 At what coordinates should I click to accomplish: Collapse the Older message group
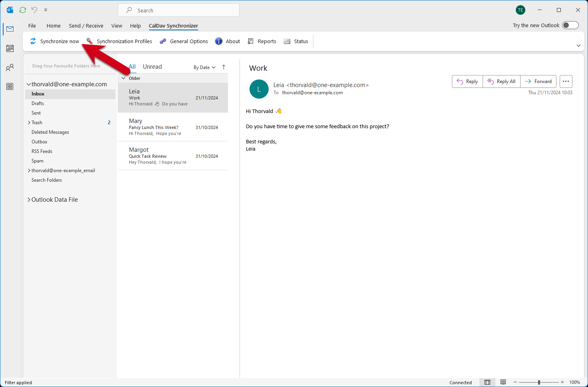124,78
